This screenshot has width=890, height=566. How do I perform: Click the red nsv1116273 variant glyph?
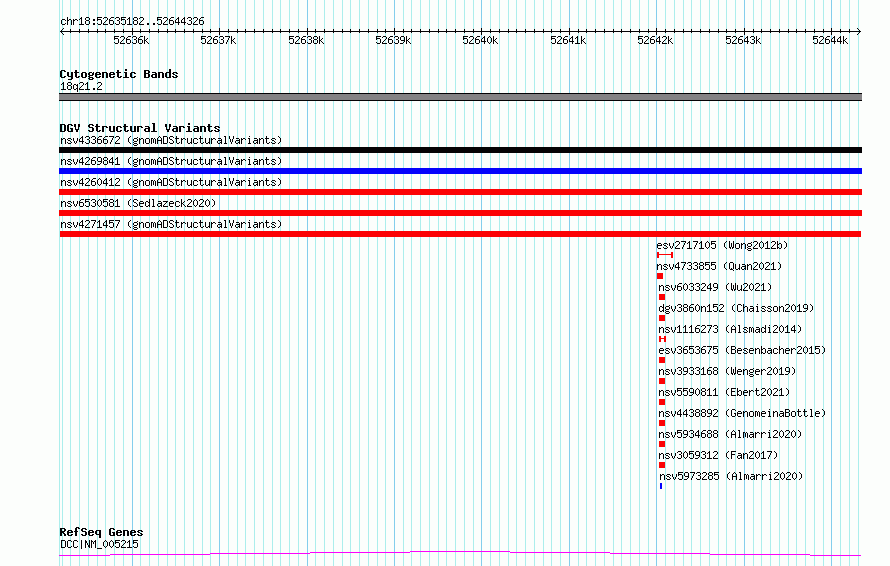click(662, 339)
